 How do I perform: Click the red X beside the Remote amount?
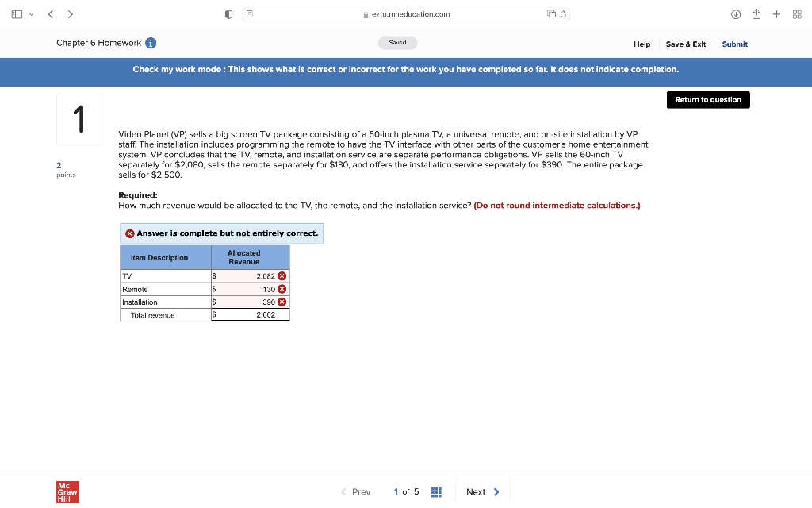pos(282,289)
